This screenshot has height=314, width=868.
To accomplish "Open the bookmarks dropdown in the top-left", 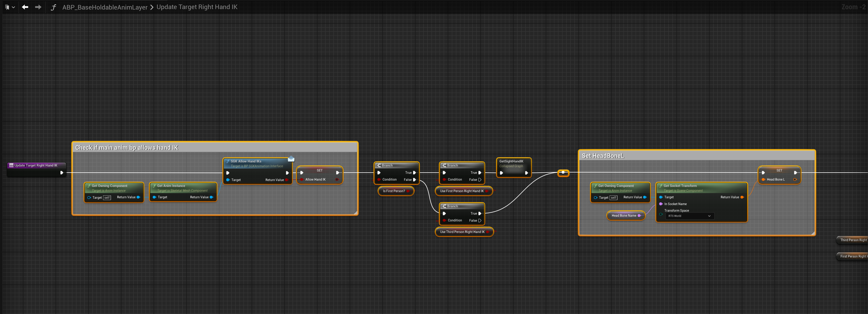I will (10, 7).
